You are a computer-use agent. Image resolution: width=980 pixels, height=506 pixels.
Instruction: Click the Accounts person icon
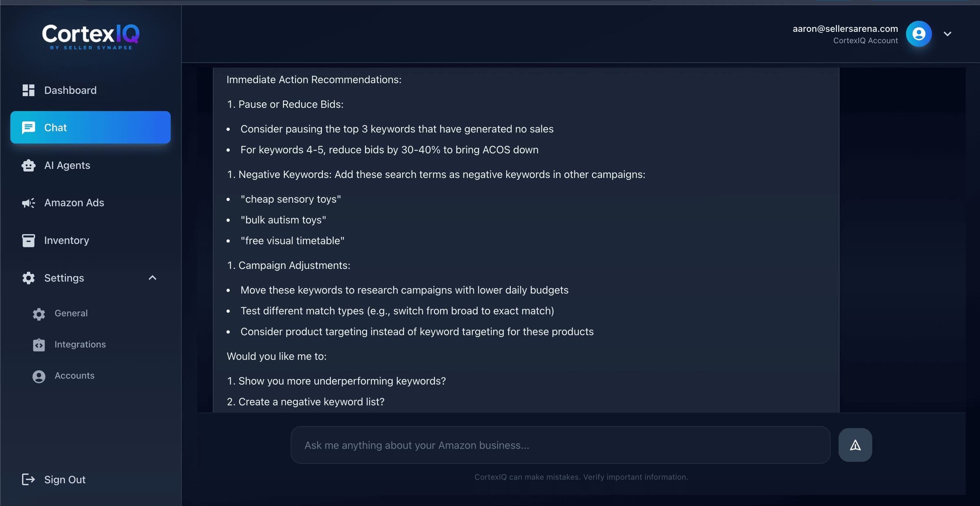39,376
